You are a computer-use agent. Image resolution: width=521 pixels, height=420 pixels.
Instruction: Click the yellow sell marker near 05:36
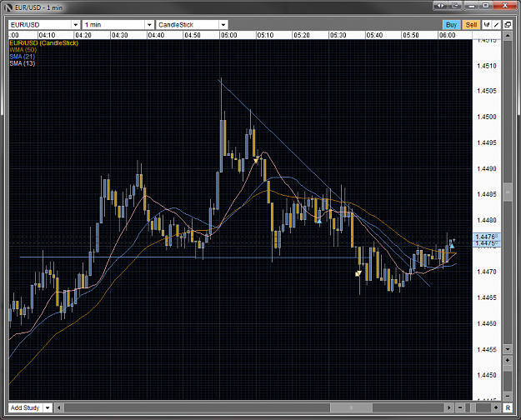tap(358, 273)
